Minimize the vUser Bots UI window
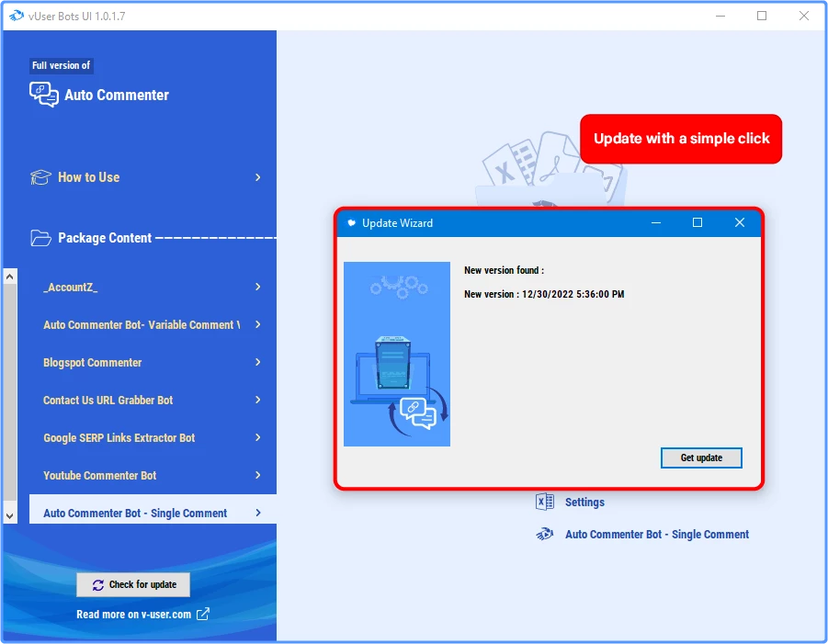 click(x=720, y=16)
